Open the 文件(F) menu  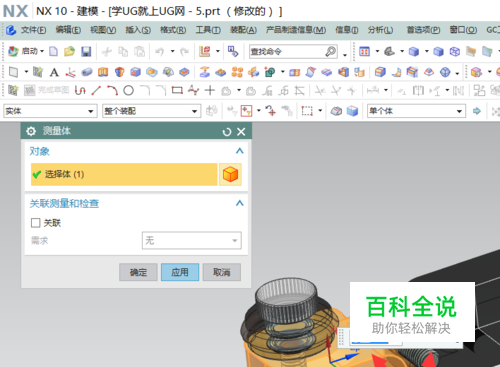(x=33, y=30)
